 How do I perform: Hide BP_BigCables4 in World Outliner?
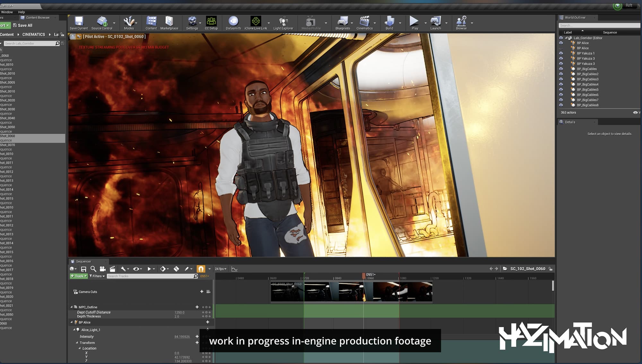561,84
